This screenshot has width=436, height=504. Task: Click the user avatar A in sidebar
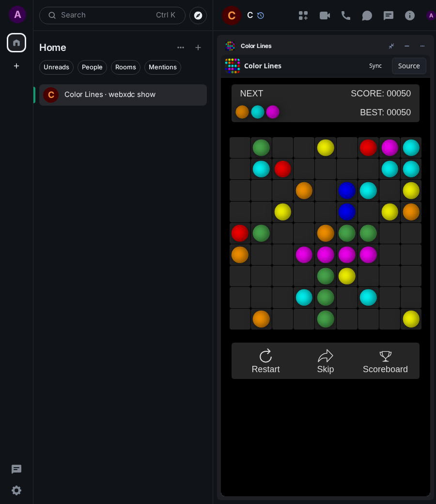click(17, 15)
